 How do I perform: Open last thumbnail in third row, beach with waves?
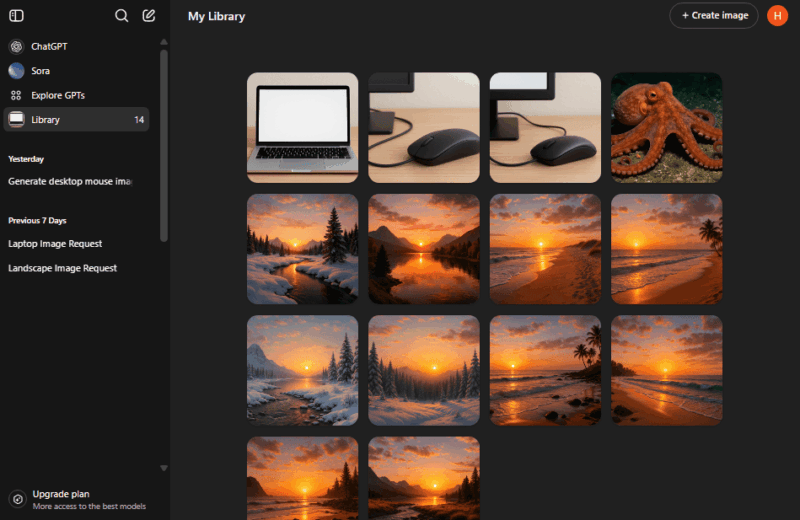[667, 370]
